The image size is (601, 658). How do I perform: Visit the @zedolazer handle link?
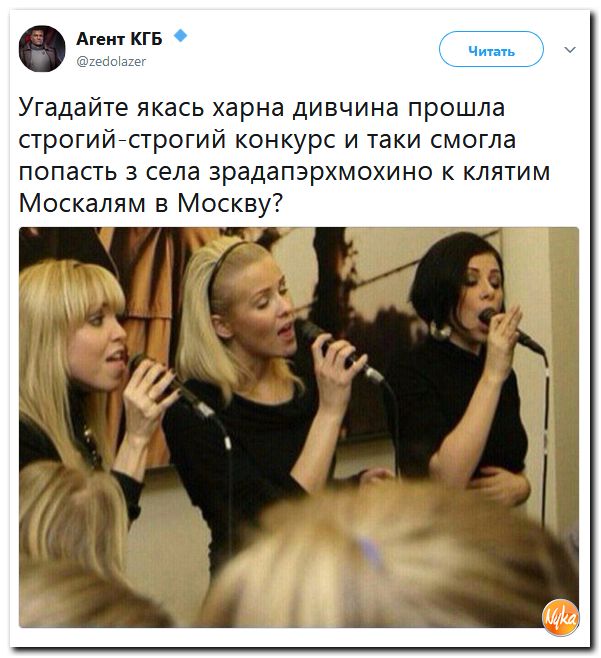point(111,62)
